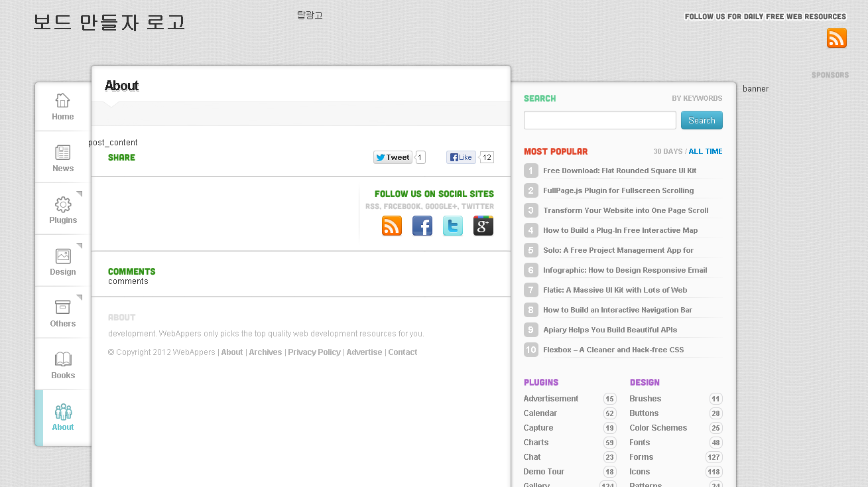Screen dimensions: 868x487
Task: Open the Twitter bird social icon
Action: pos(453,226)
